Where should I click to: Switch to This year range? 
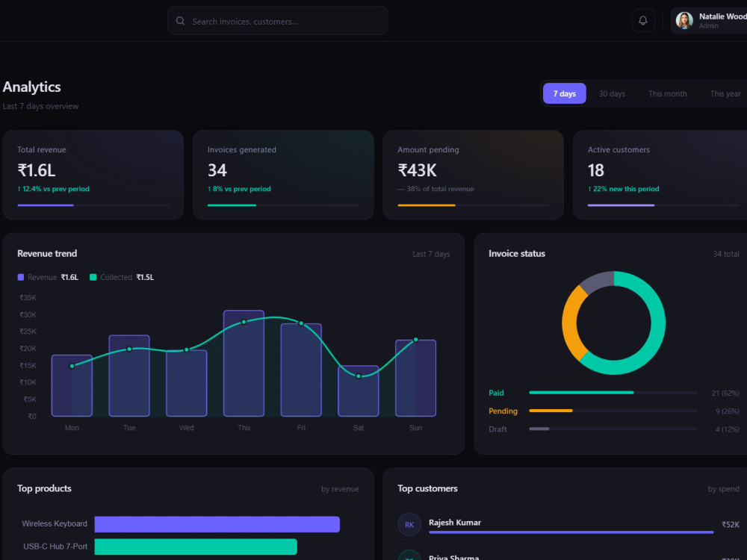click(x=725, y=93)
